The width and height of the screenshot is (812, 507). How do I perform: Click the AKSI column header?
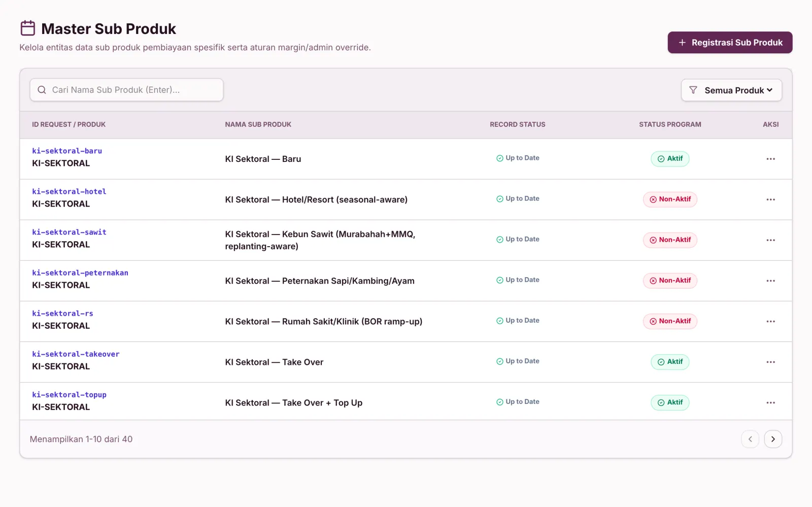coord(770,124)
